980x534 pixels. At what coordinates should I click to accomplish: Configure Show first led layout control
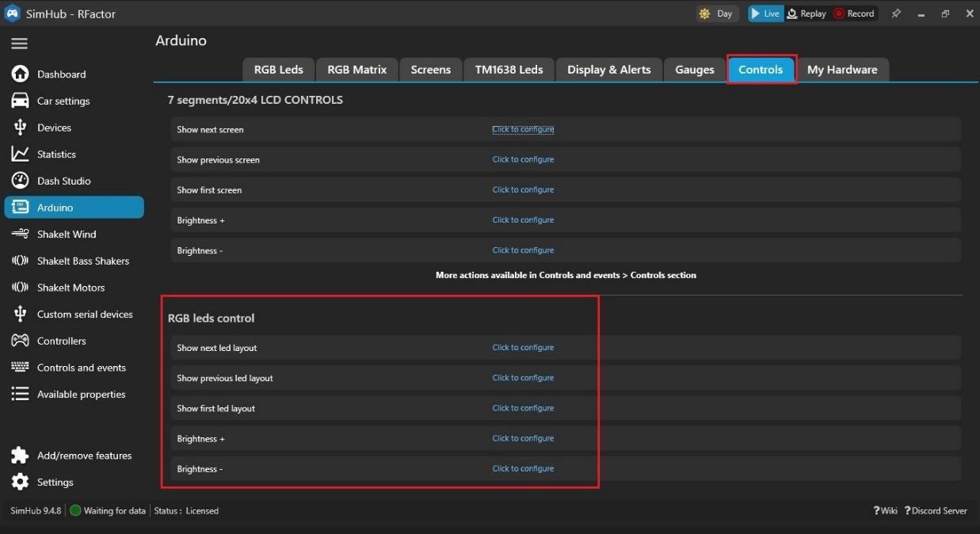click(x=523, y=408)
